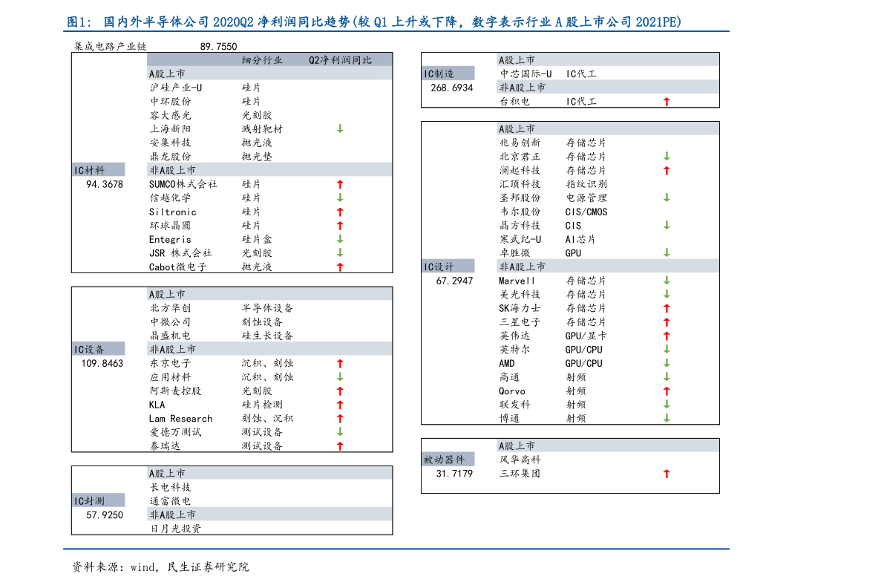Click the green down arrow in 北京君正 row
Screen dimensions: 884x588
pos(667,156)
